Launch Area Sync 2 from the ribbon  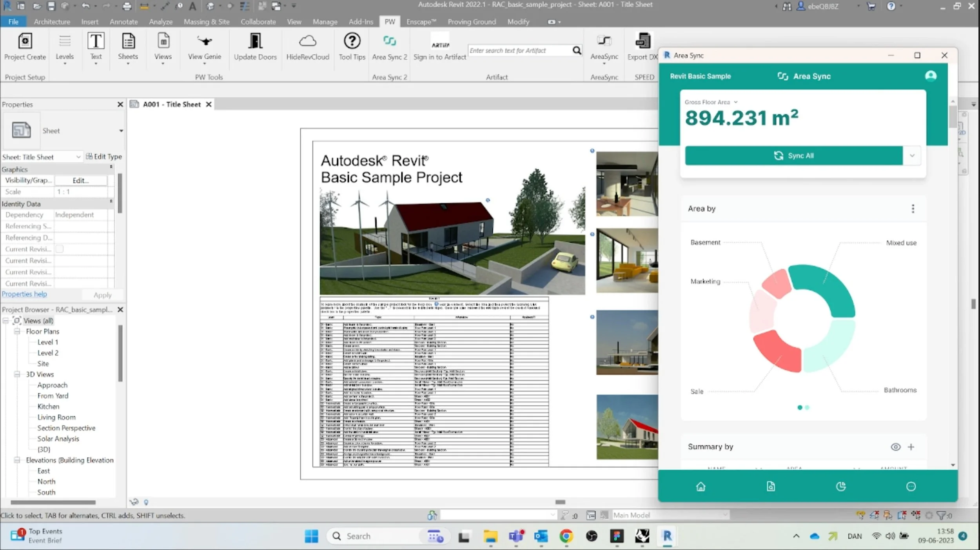[389, 47]
